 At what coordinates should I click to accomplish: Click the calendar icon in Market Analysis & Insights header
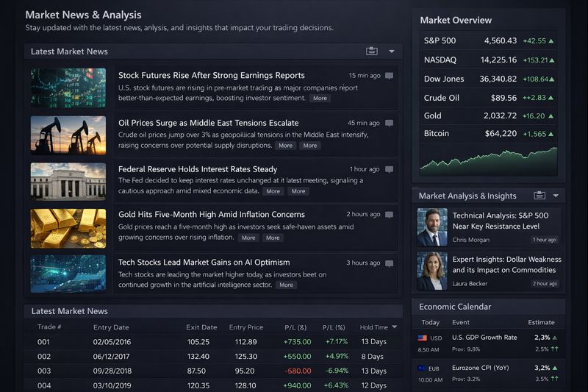(x=539, y=195)
